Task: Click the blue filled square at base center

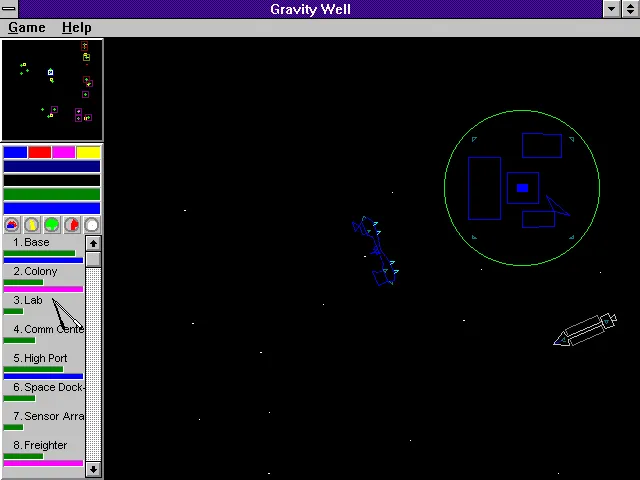Action: [x=522, y=188]
